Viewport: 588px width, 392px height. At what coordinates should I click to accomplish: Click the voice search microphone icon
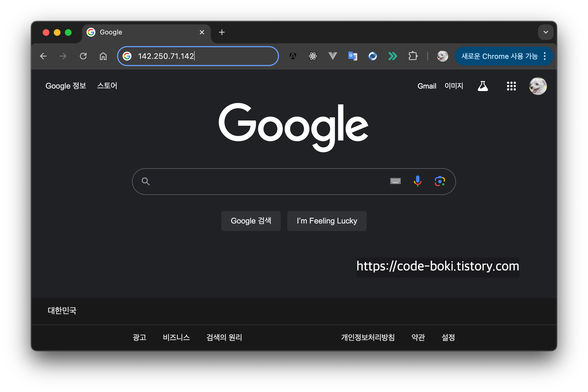(417, 181)
